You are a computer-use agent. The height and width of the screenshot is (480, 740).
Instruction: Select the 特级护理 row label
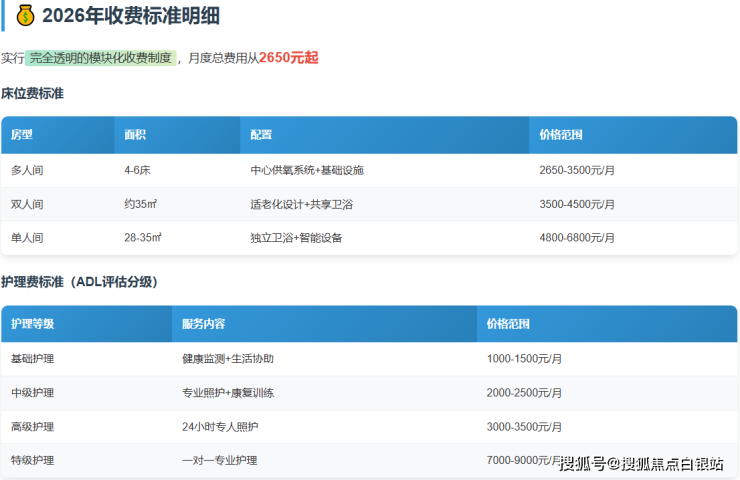(32, 460)
